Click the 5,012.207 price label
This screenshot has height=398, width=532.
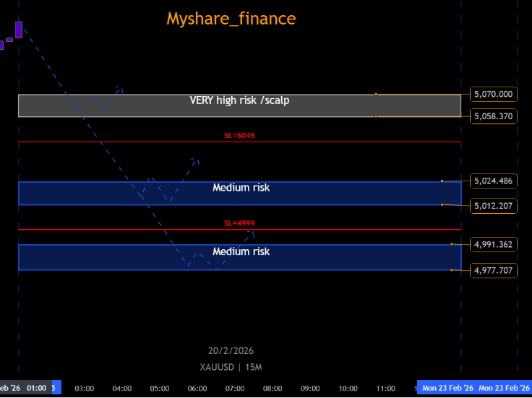pos(493,206)
